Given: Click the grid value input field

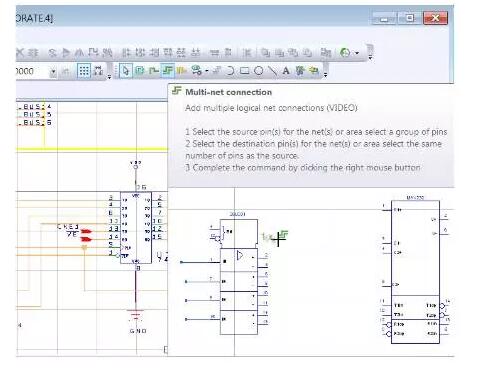Looking at the screenshot, I should pyautogui.click(x=32, y=71).
